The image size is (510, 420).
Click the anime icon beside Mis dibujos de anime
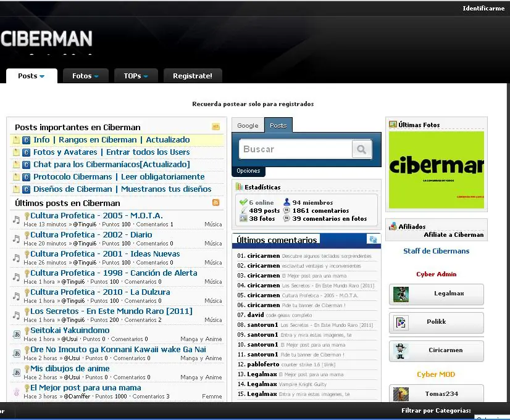point(17,373)
